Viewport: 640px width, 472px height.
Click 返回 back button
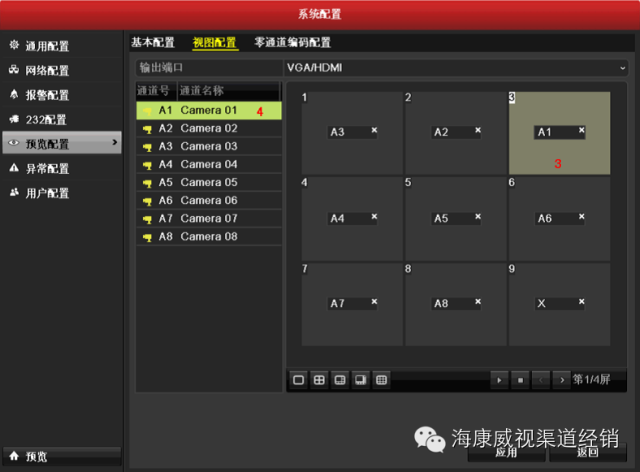pyautogui.click(x=588, y=452)
